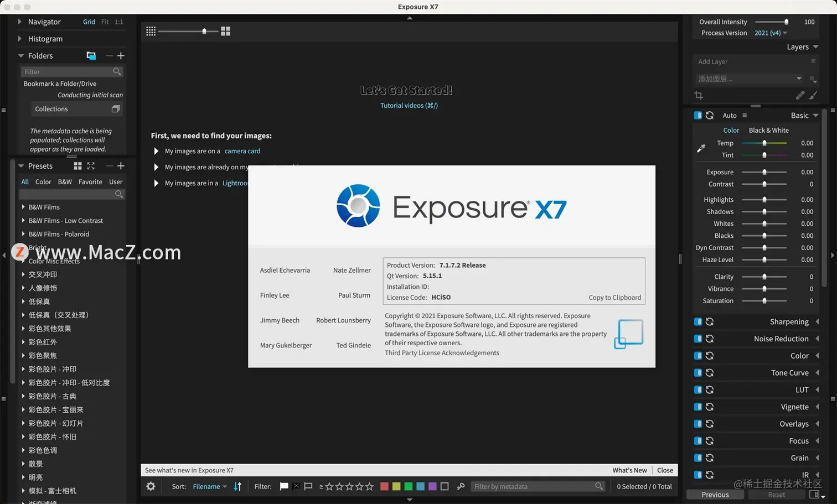Open the Collections panel
The image size is (837, 504).
point(51,108)
